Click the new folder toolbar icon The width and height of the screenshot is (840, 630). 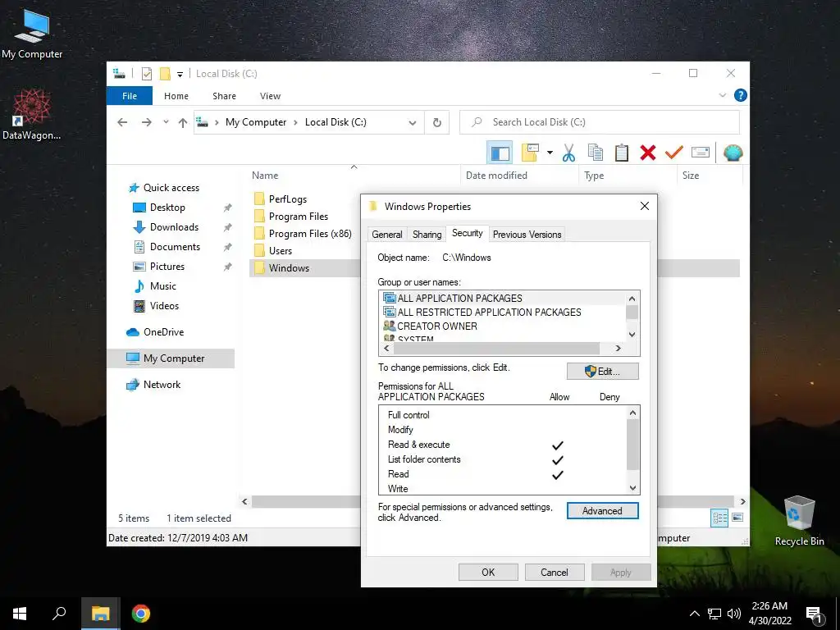click(530, 153)
